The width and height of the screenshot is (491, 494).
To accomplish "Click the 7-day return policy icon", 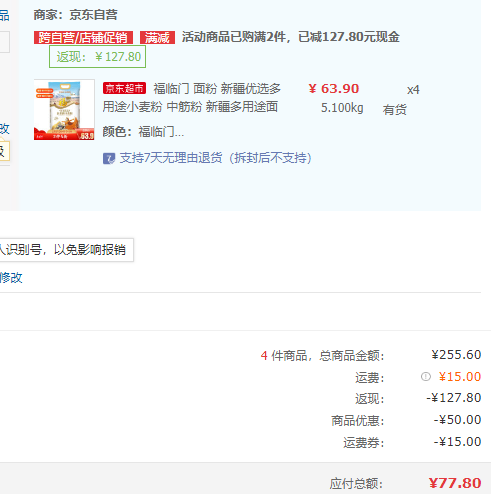I will (109, 158).
